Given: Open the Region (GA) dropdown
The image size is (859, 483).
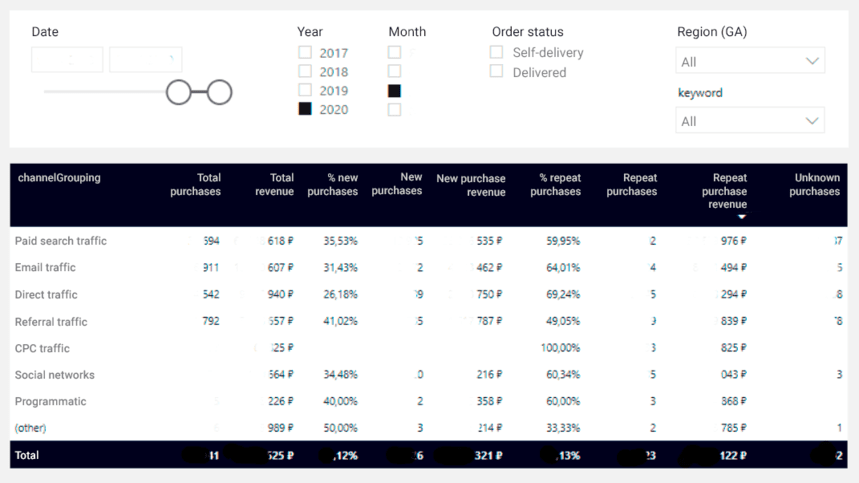Looking at the screenshot, I should (x=750, y=62).
